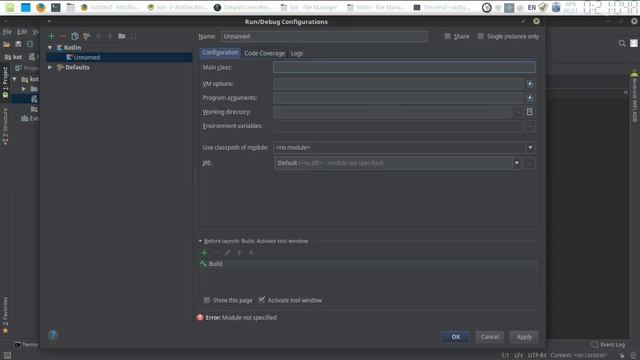Expand Program arguments field editor
This screenshot has height=360, width=640.
point(530,98)
